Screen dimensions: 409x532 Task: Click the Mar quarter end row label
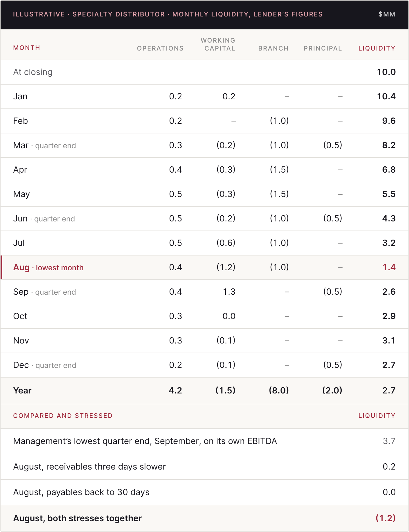(44, 145)
